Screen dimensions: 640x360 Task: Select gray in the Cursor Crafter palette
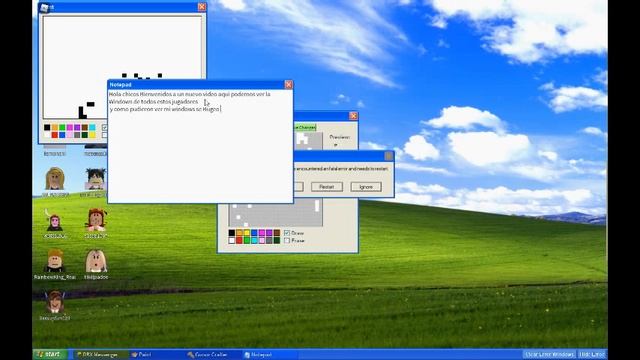pyautogui.click(x=269, y=240)
